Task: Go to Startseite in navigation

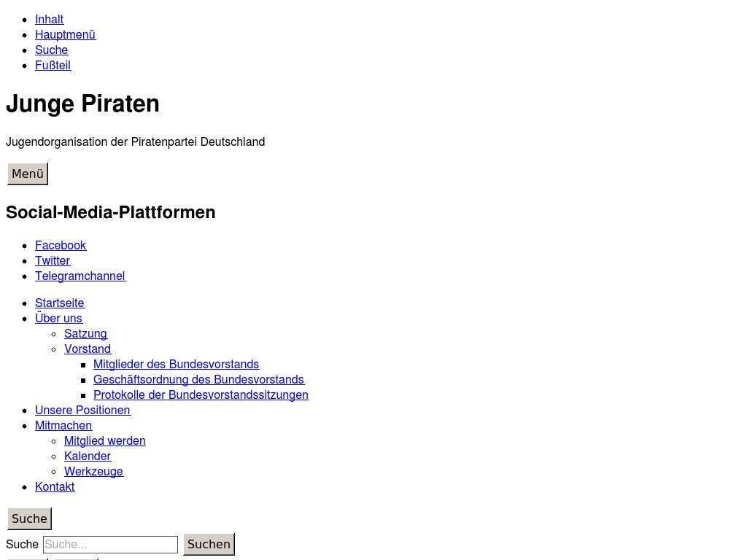Action: pyautogui.click(x=60, y=303)
